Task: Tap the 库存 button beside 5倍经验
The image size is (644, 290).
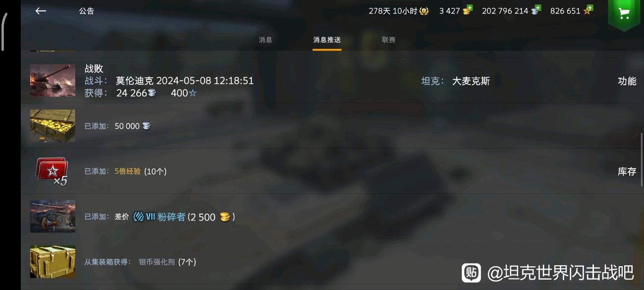Action: (627, 172)
